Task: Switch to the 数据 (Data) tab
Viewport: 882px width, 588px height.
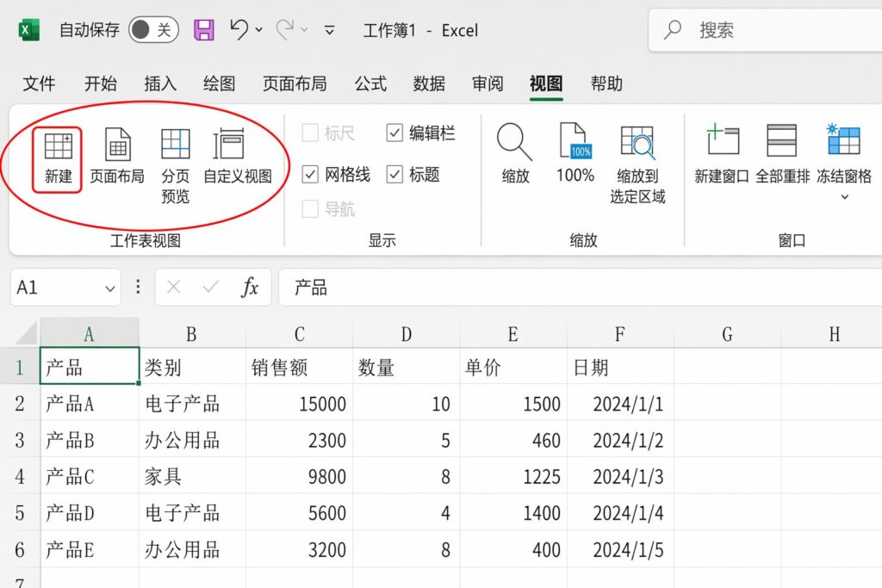Action: 429,84
